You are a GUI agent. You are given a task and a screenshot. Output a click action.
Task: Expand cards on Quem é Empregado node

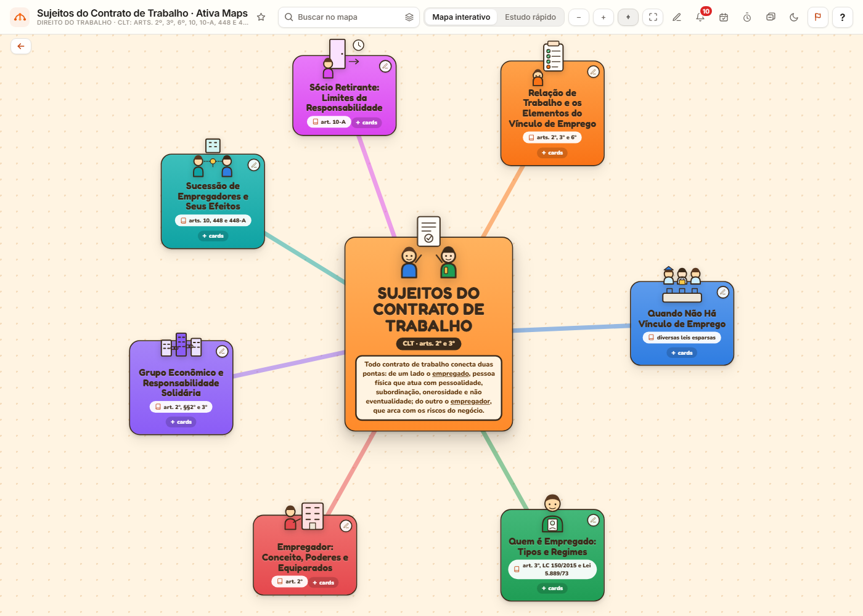pos(552,588)
